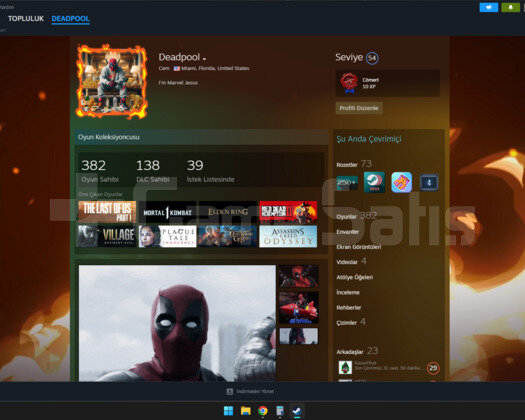Open the green notifications bell

click(x=510, y=7)
